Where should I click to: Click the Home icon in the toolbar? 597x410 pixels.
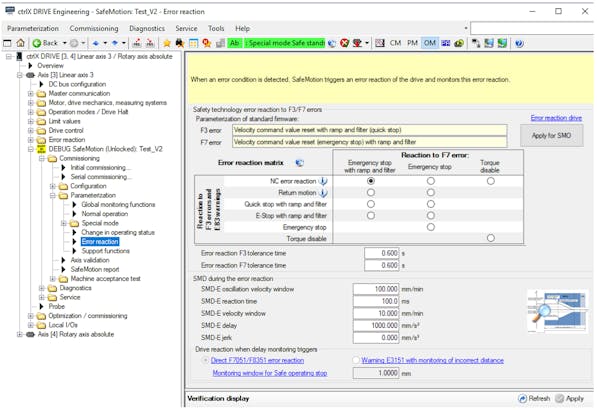pyautogui.click(x=21, y=43)
